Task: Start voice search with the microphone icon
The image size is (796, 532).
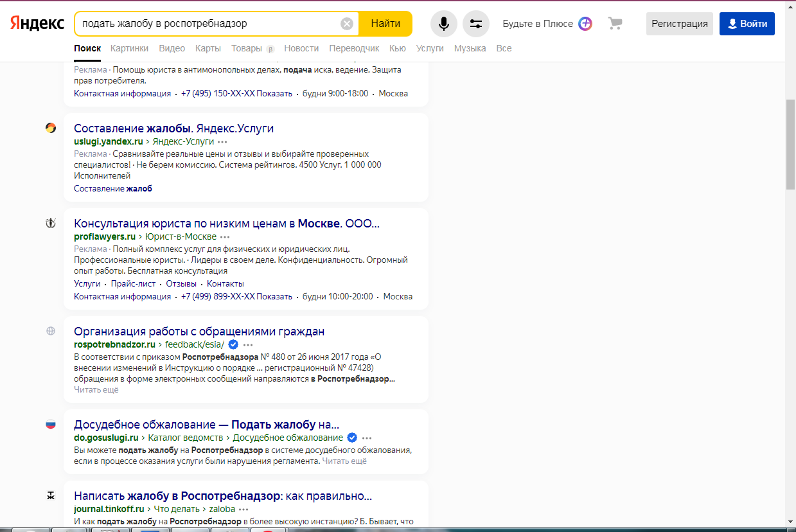Action: click(444, 24)
